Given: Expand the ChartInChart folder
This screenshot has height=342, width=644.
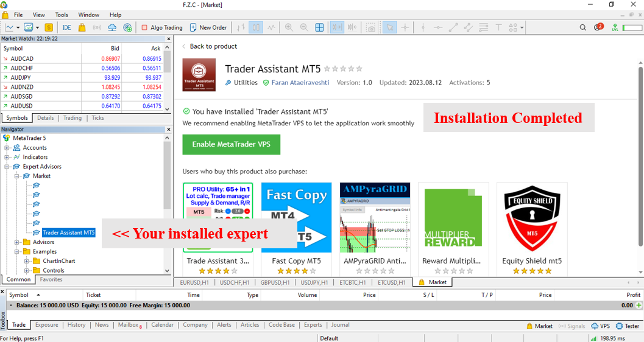Looking at the screenshot, I should pos(27,261).
